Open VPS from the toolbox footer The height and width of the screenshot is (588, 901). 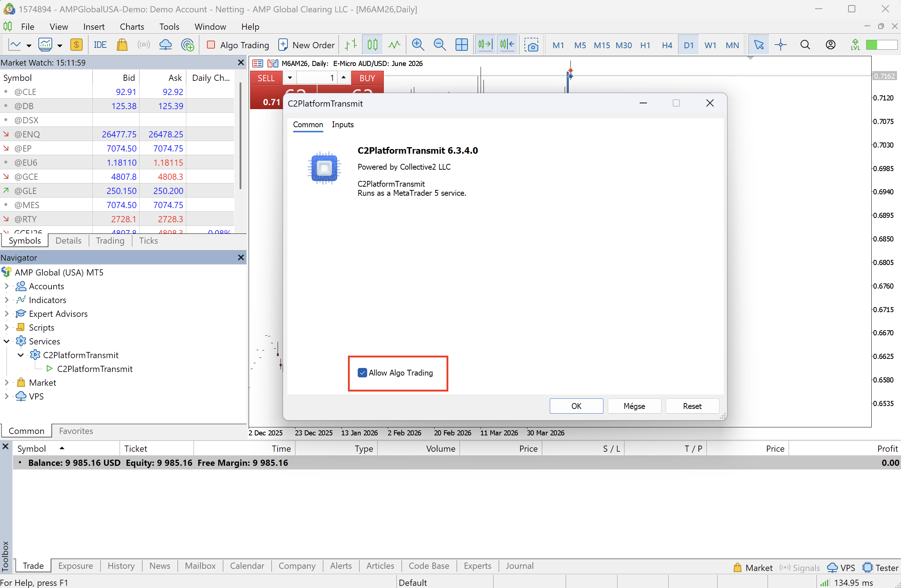[841, 568]
